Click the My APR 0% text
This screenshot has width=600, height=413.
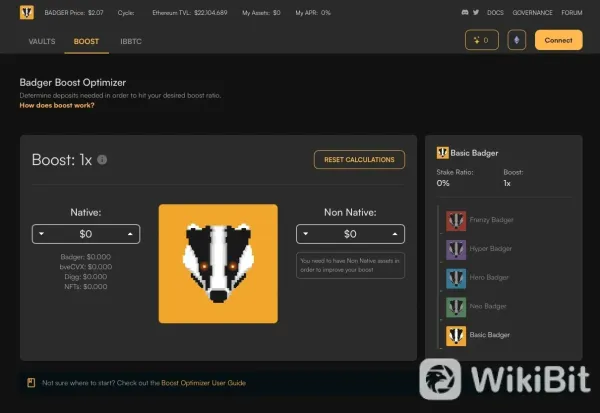coord(313,13)
